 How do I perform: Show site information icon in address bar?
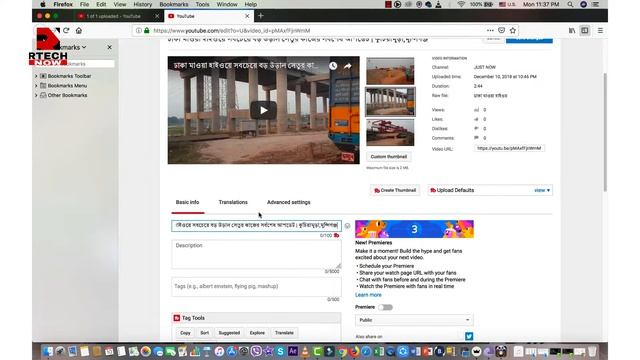coord(139,31)
